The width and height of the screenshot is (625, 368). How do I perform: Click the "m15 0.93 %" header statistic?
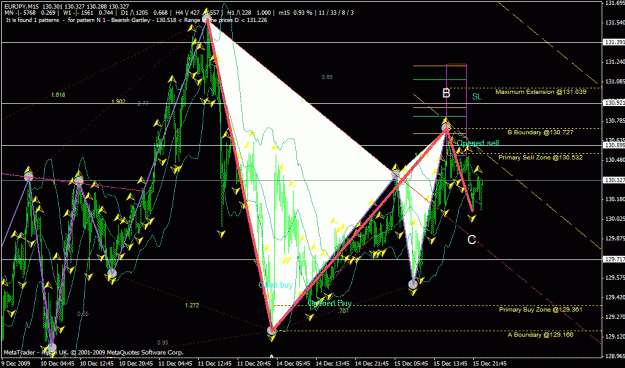[295, 13]
